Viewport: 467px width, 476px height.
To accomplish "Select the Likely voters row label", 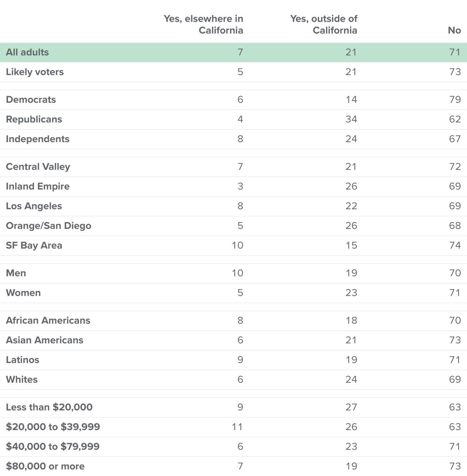I will pyautogui.click(x=35, y=72).
